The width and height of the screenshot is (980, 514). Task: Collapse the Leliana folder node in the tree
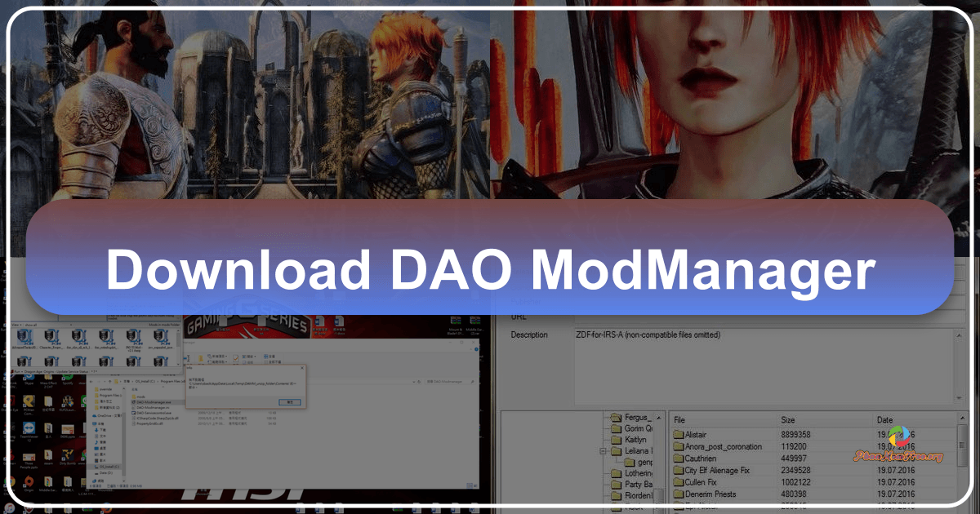coord(603,451)
